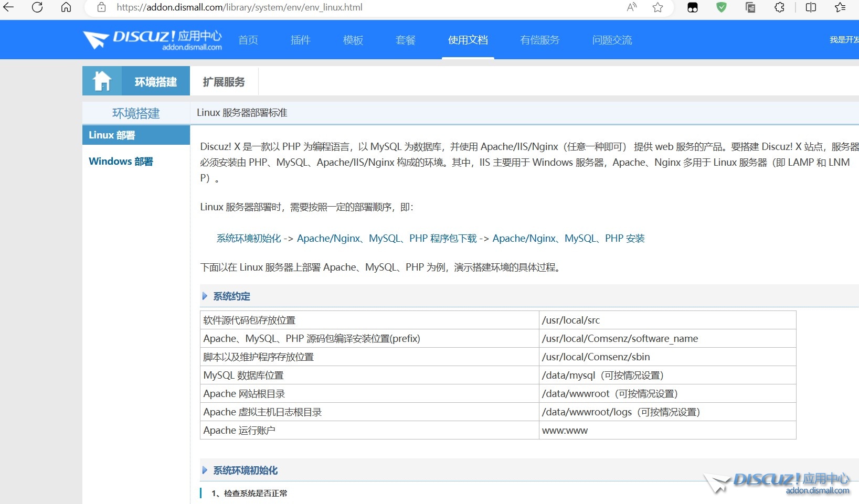Image resolution: width=859 pixels, height=504 pixels.
Task: Reload the page with the refresh icon
Action: click(37, 7)
